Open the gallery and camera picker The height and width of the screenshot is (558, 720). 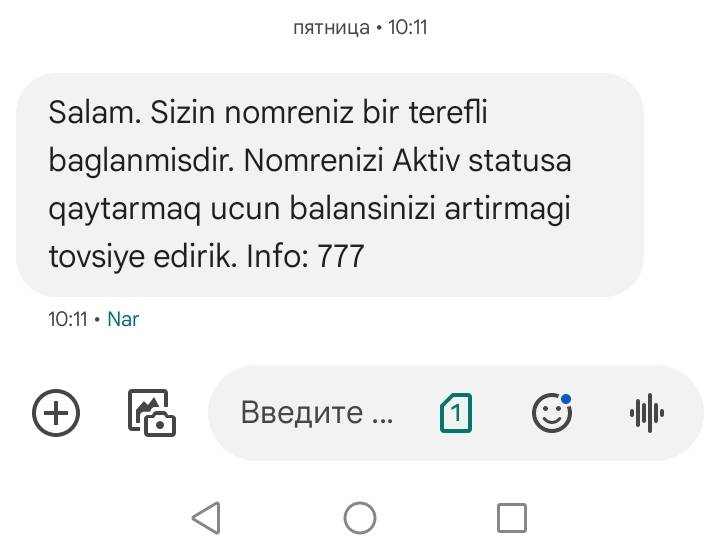[x=152, y=413]
